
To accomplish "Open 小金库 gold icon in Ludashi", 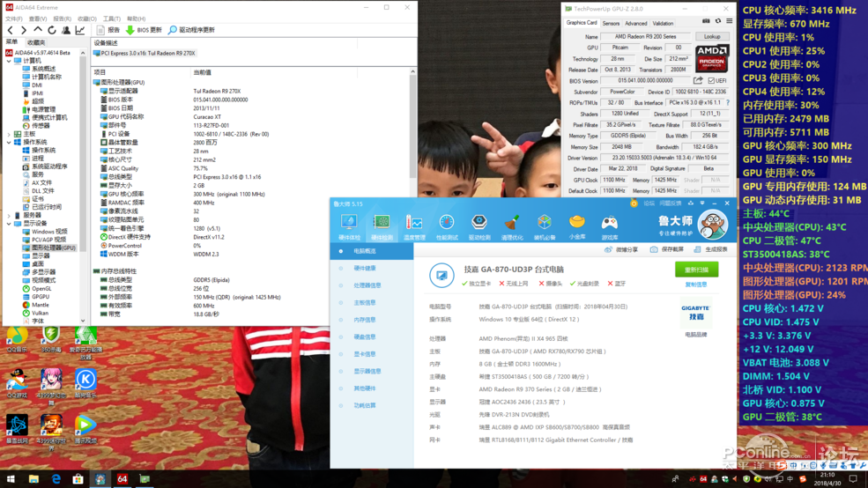I will 577,227.
